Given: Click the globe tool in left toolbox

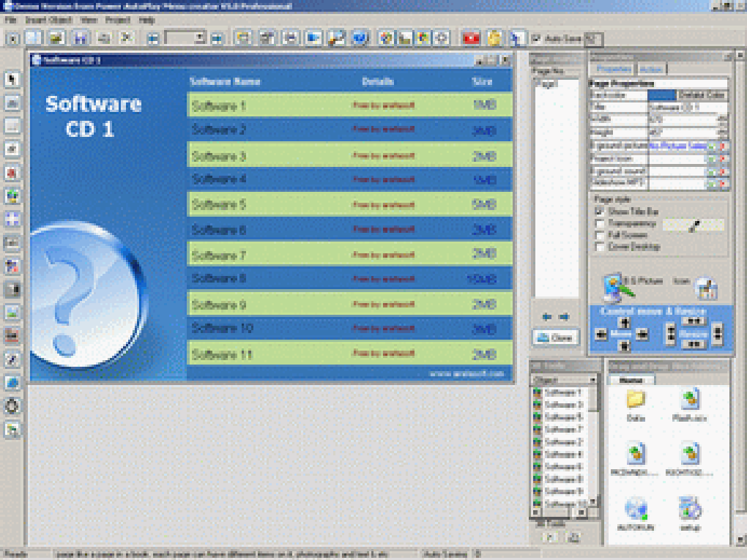Looking at the screenshot, I should pos(12,383).
